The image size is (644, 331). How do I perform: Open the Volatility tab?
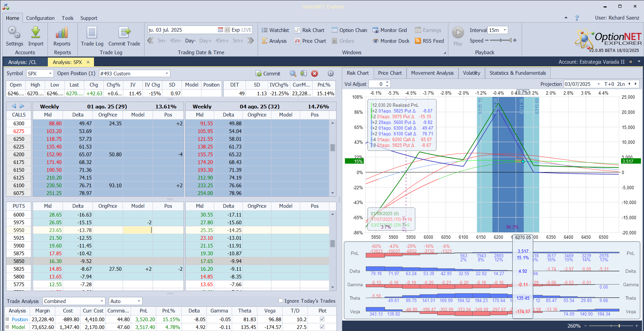pos(472,73)
